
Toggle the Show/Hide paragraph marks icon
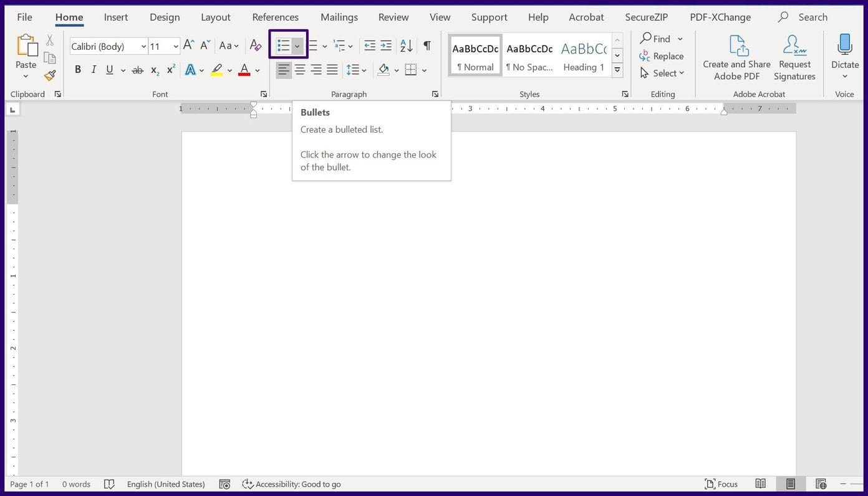click(x=427, y=45)
